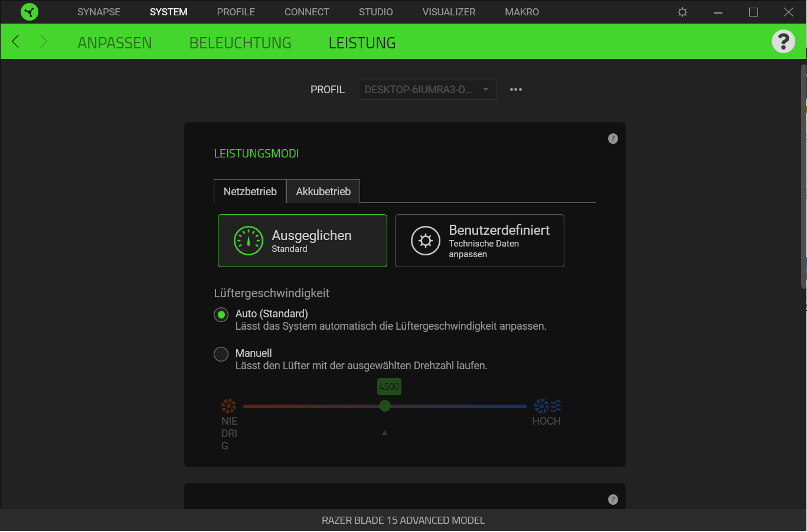Open the three-dot profile options menu
This screenshot has height=532, width=807.
click(516, 90)
